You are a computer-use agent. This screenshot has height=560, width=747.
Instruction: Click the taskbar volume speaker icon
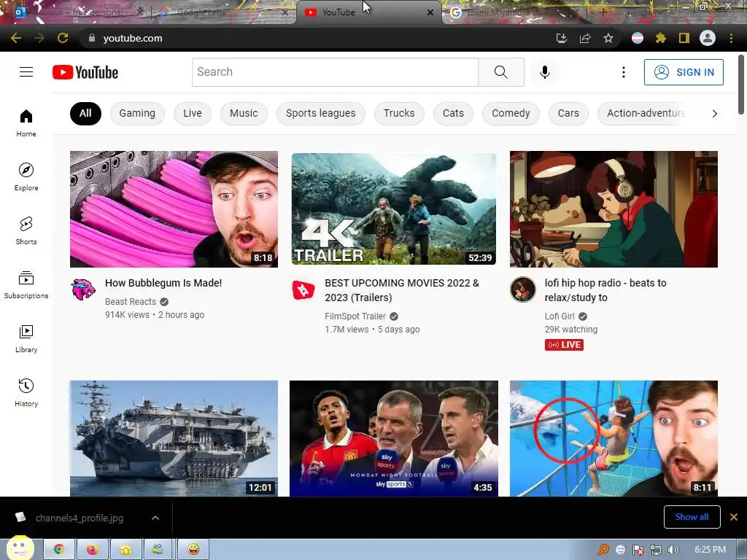673,550
